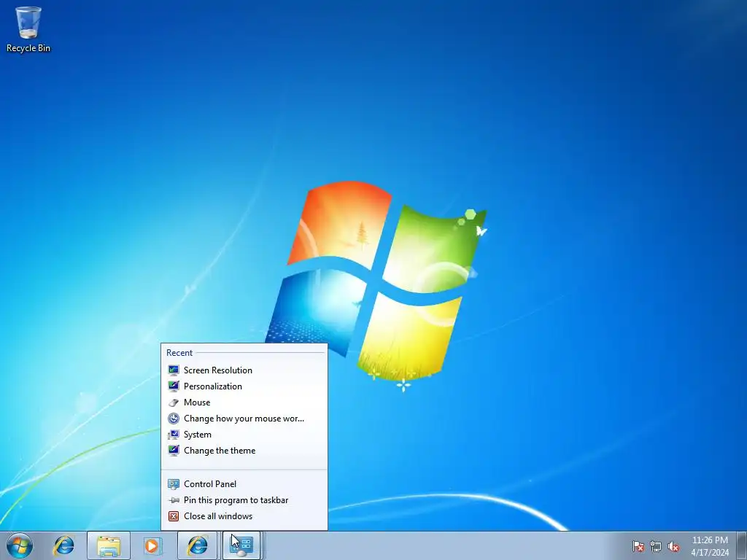Open Screen Resolution from recent list
This screenshot has width=747, height=560.
pyautogui.click(x=244, y=370)
